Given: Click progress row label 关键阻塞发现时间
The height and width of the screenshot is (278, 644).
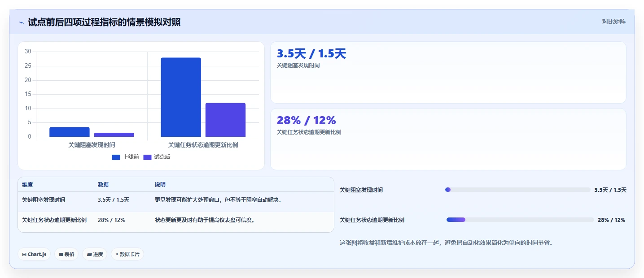Looking at the screenshot, I should click(361, 190).
